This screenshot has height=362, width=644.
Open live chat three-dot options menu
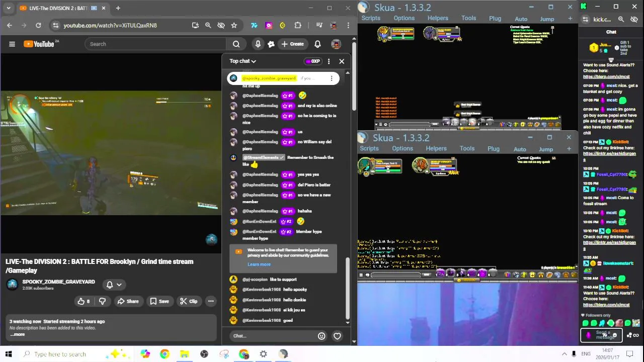click(329, 61)
